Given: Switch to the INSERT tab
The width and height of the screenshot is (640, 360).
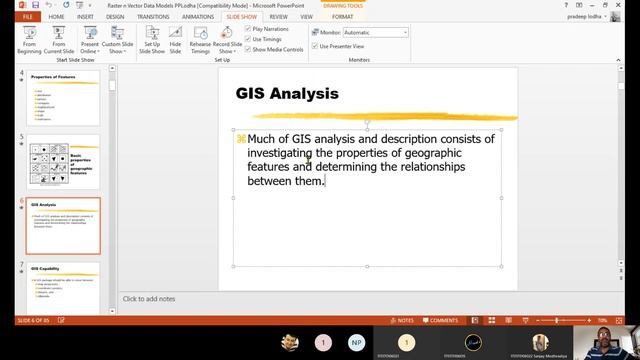Looking at the screenshot, I should coord(85,17).
